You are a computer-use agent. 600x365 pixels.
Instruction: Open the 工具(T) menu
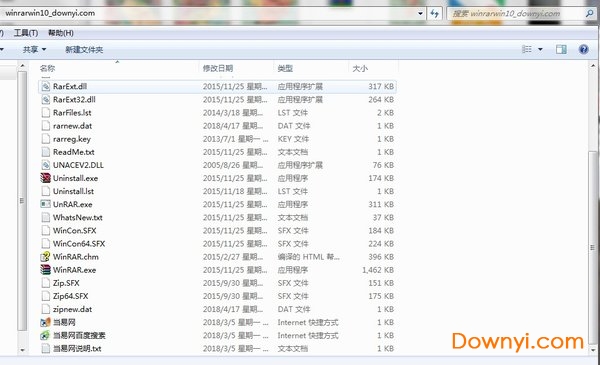click(x=26, y=33)
